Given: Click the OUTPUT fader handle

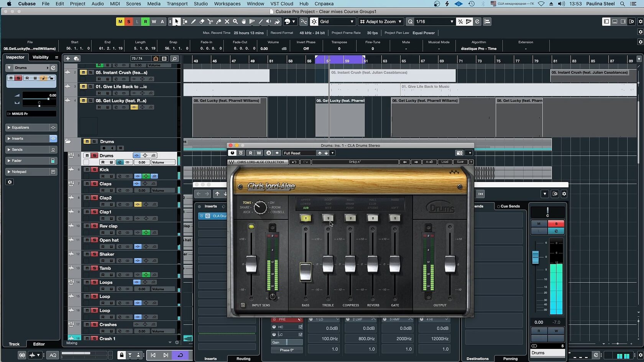Looking at the screenshot, I should point(450,264).
